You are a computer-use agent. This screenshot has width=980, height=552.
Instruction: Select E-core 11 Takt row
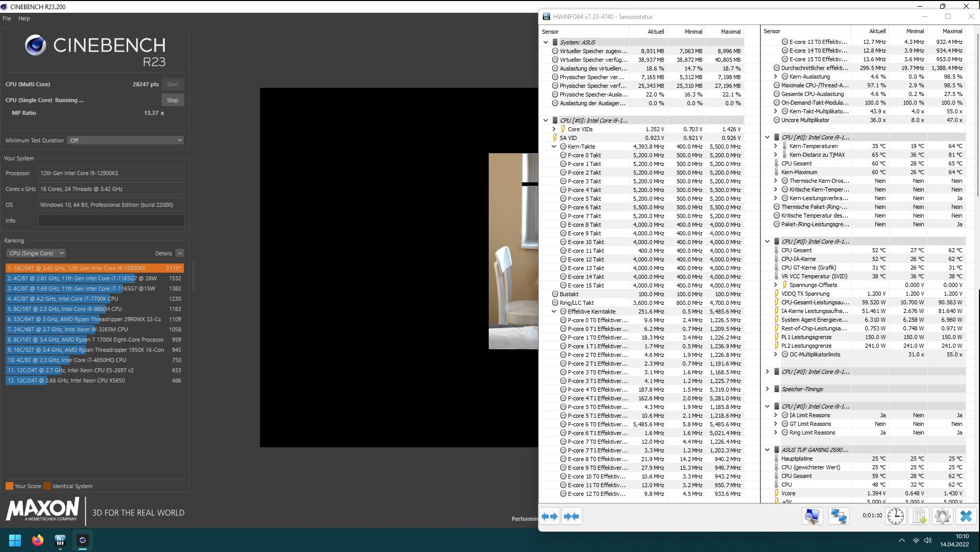pos(643,251)
